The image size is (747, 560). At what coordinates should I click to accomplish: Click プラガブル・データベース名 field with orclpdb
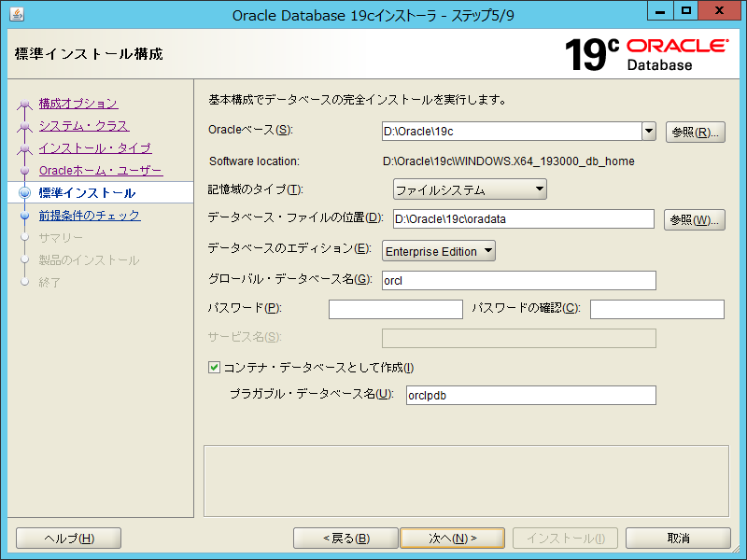530,395
